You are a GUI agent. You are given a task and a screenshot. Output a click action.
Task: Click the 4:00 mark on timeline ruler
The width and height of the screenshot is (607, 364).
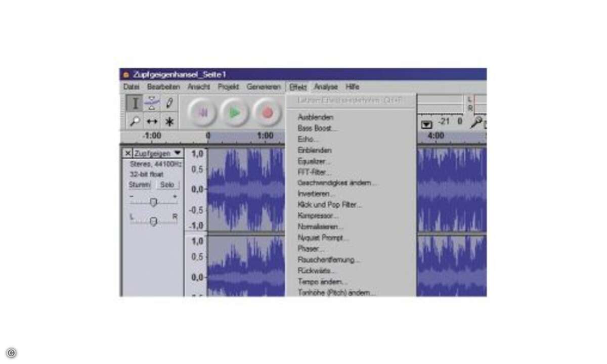pos(436,136)
